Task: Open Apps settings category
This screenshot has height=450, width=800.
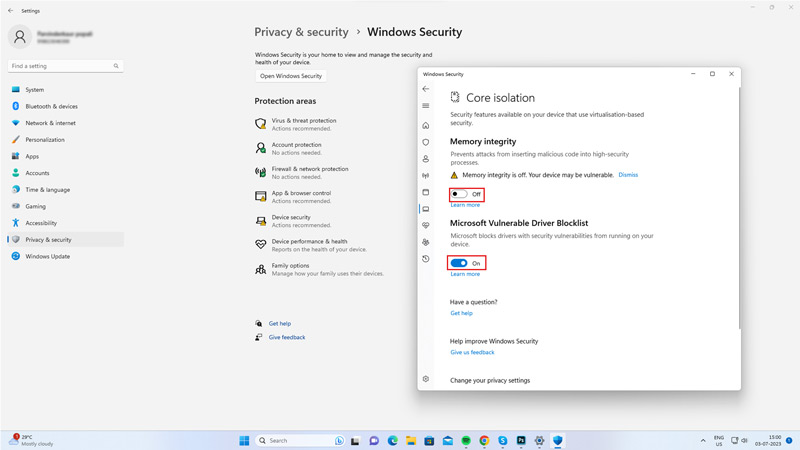Action: 65,156
